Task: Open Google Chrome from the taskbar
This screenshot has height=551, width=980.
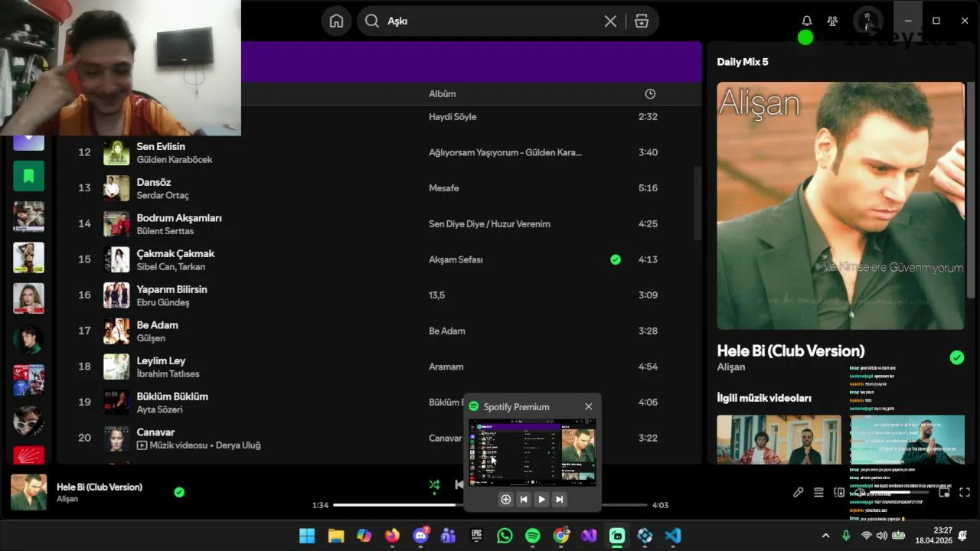Action: (x=561, y=536)
